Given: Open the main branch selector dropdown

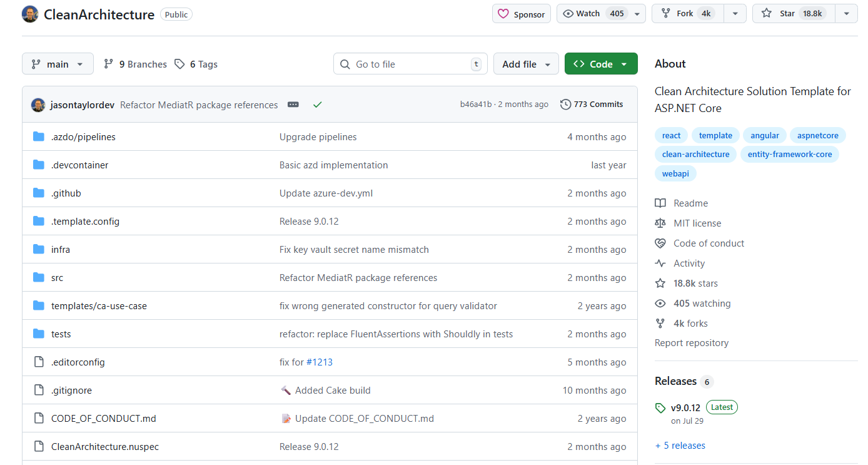Looking at the screenshot, I should (58, 64).
